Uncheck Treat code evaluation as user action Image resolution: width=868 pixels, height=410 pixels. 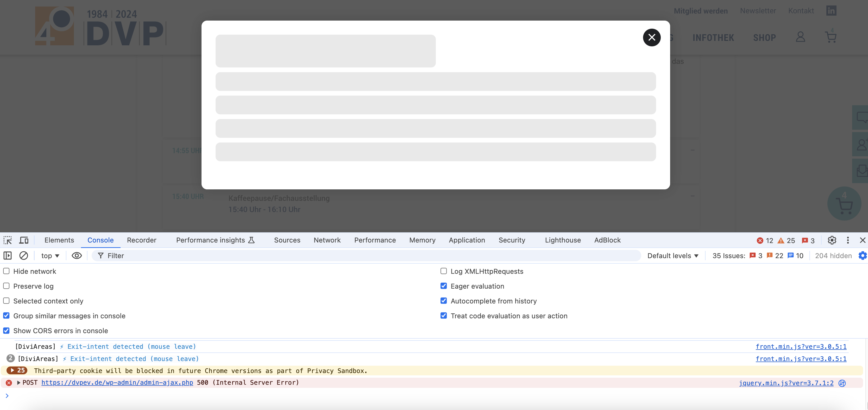[x=444, y=316]
